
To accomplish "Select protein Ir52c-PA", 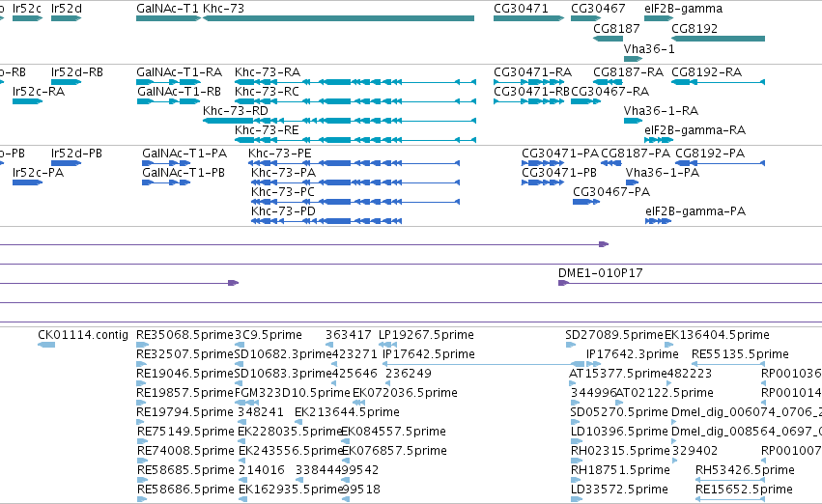I will pos(27,182).
